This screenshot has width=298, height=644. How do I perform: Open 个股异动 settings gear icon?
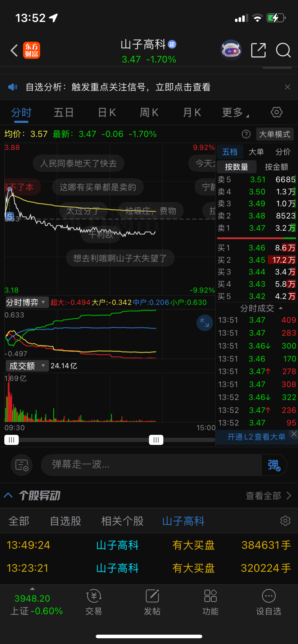click(x=285, y=521)
